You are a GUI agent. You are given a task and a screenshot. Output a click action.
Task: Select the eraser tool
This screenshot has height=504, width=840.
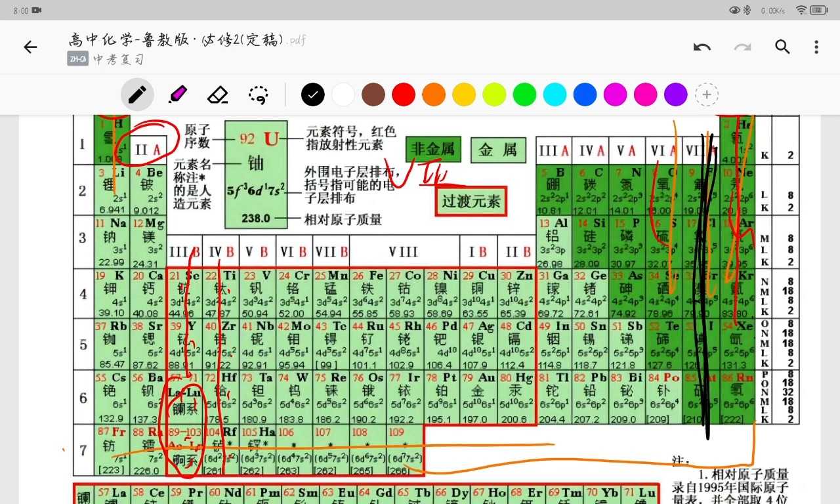217,94
